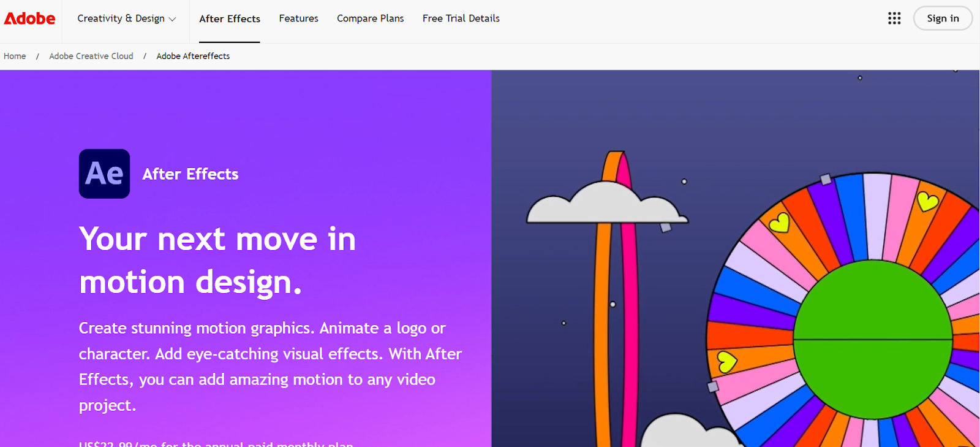Click the Adobe logo
Screen dimensions: 980x447
click(x=29, y=18)
